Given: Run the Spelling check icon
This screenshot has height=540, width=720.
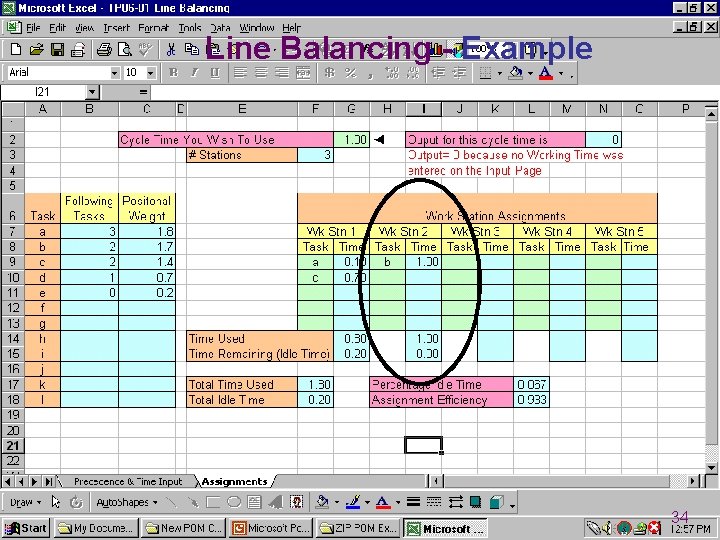Looking at the screenshot, I should 146,49.
